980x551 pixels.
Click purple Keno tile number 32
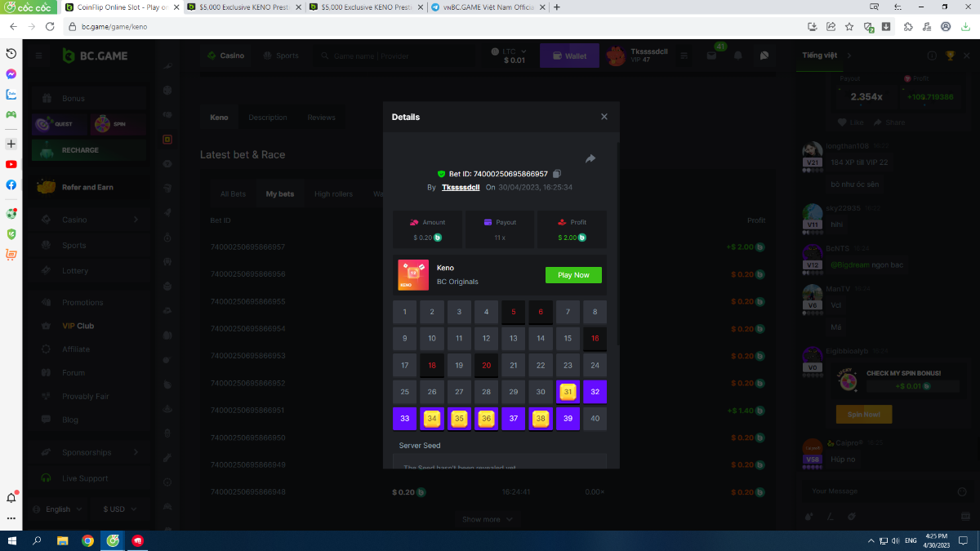[x=595, y=392]
